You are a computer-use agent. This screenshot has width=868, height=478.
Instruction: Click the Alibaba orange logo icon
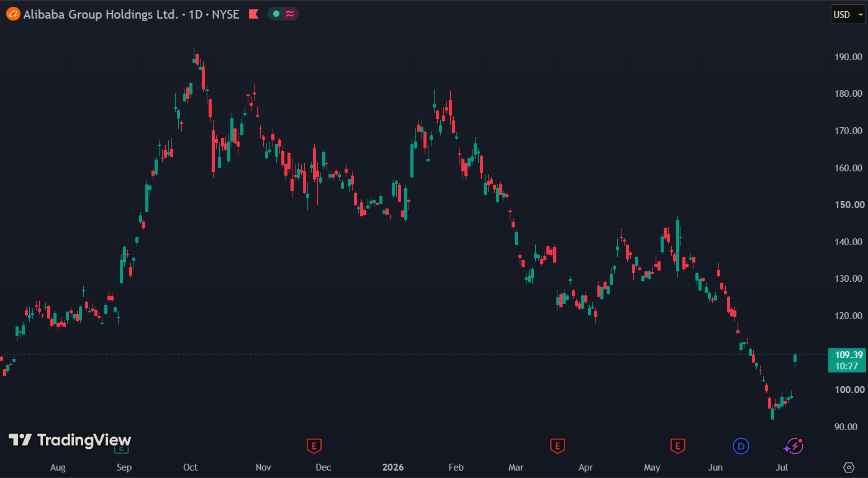click(13, 14)
